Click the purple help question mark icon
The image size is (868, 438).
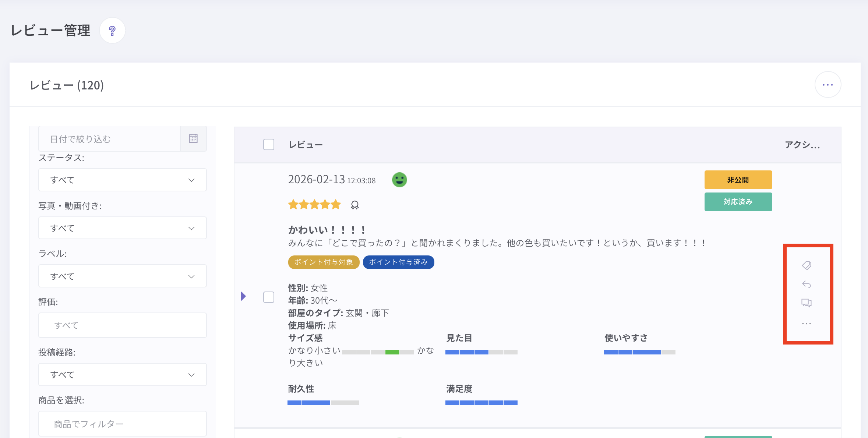[112, 31]
